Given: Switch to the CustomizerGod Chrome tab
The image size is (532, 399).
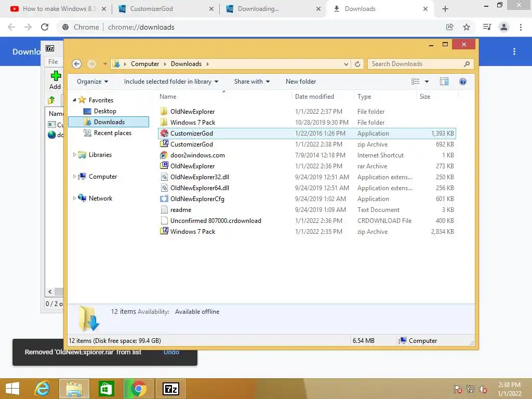Looking at the screenshot, I should point(166,9).
